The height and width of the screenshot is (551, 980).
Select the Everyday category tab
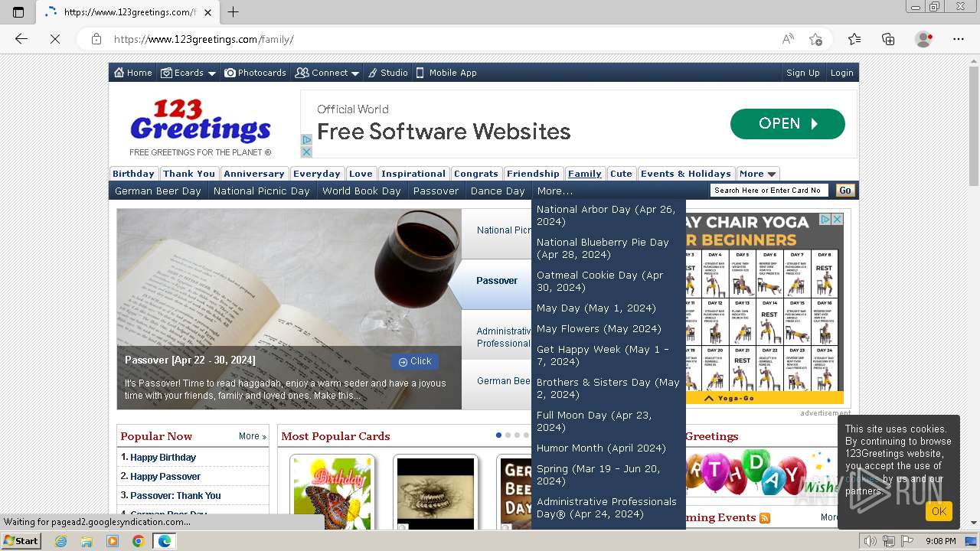click(317, 174)
